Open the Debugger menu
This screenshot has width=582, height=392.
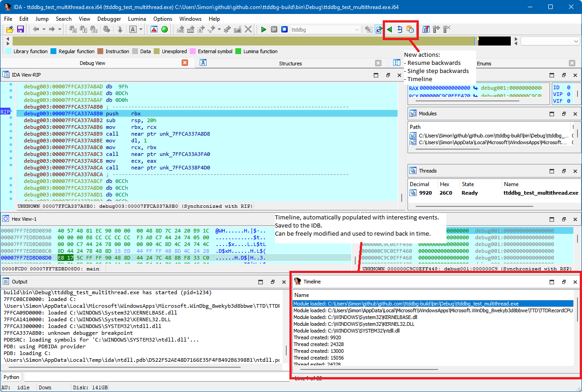[109, 19]
